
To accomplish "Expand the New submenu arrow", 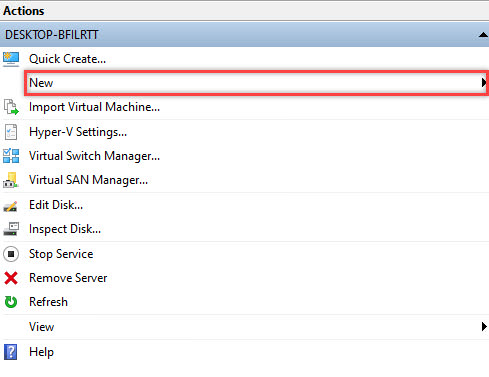I will (x=484, y=82).
